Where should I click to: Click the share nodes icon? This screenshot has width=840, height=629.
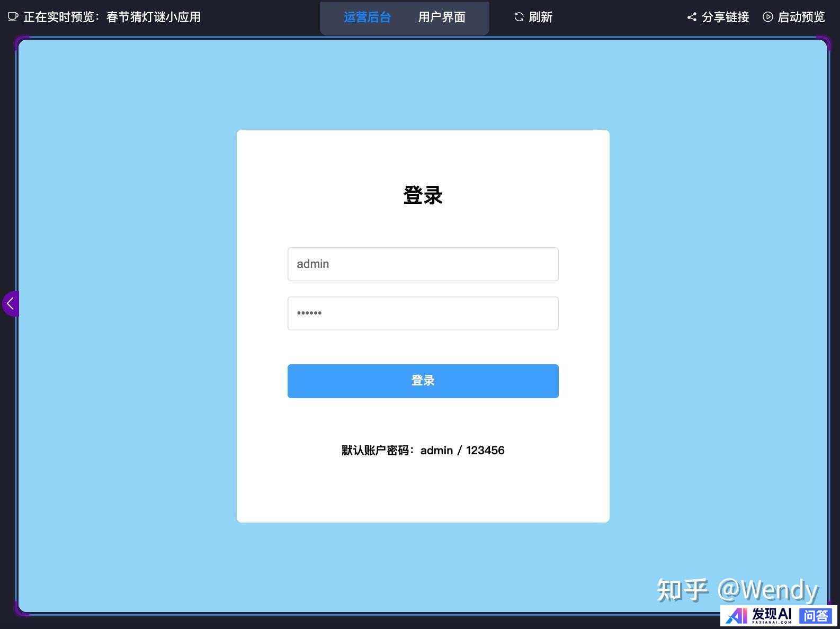[x=691, y=17]
